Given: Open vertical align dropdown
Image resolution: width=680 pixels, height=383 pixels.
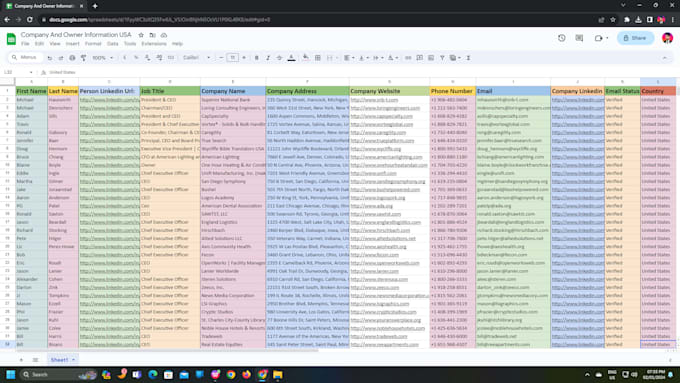Looking at the screenshot, I should click(363, 58).
